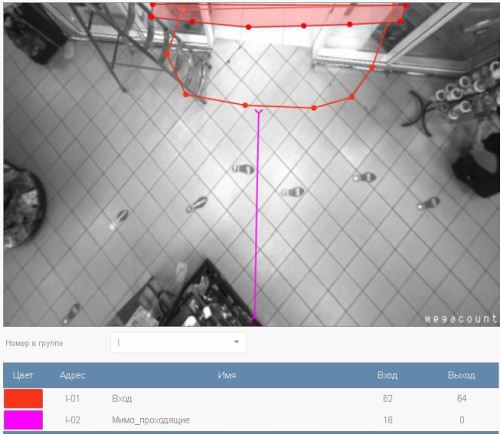The height and width of the screenshot is (434, 500).
Task: Click the shaded red area of entrance zone
Action: [277, 14]
